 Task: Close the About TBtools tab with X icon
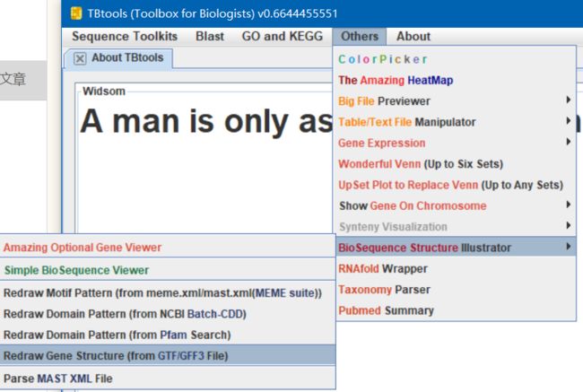[80, 58]
